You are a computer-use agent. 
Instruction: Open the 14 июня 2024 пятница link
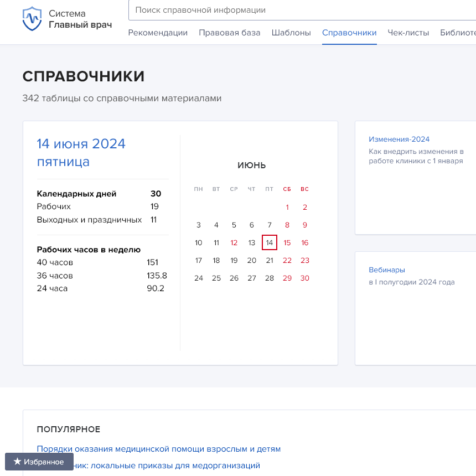tap(81, 153)
